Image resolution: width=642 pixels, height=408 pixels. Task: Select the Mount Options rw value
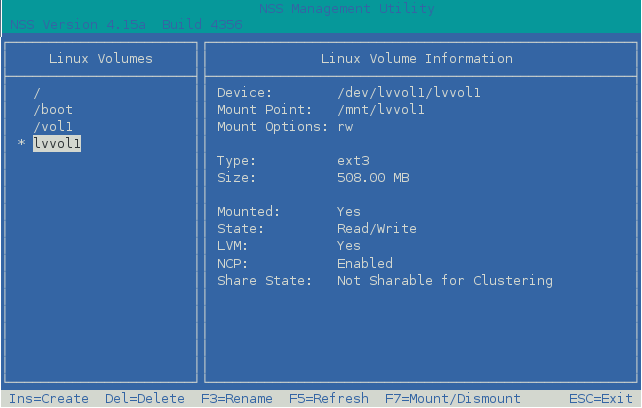[345, 127]
